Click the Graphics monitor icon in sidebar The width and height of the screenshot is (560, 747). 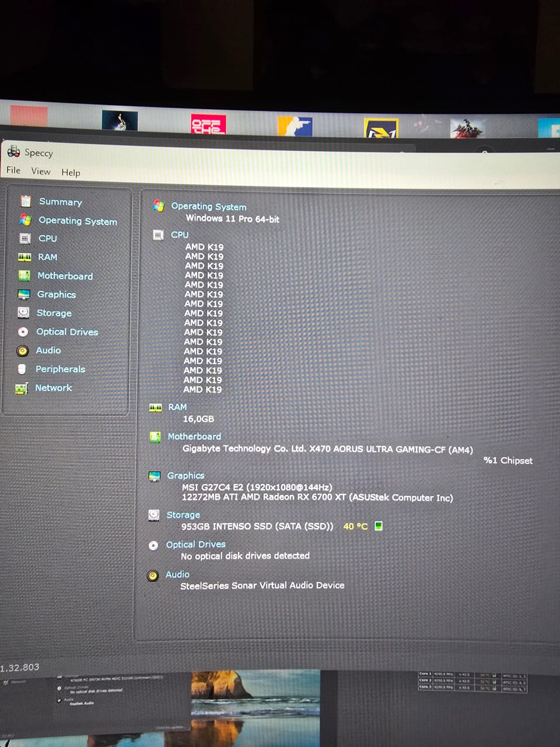click(x=24, y=294)
